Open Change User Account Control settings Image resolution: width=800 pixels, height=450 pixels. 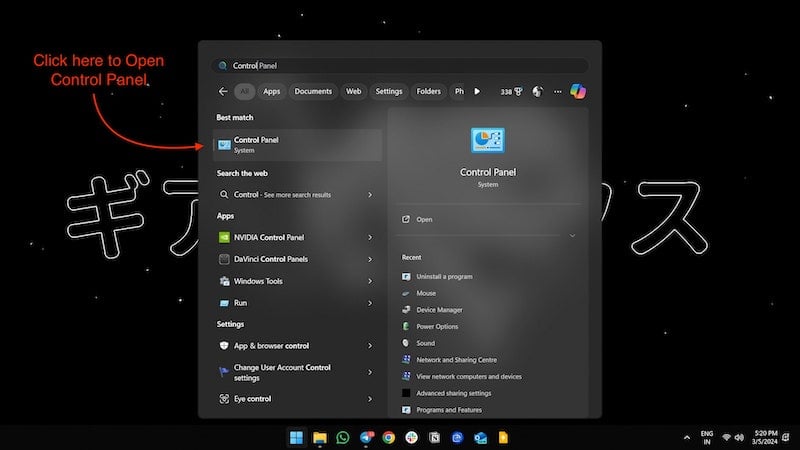(x=297, y=372)
